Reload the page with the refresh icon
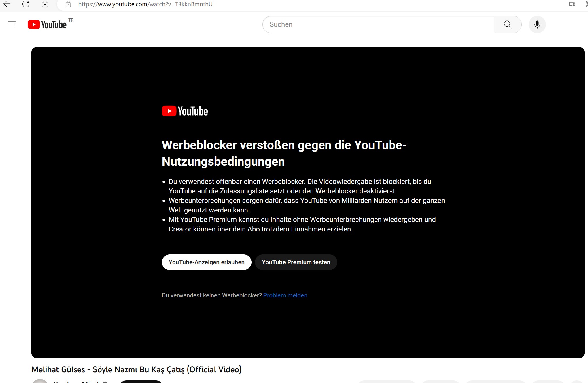Image resolution: width=588 pixels, height=383 pixels. click(x=26, y=4)
